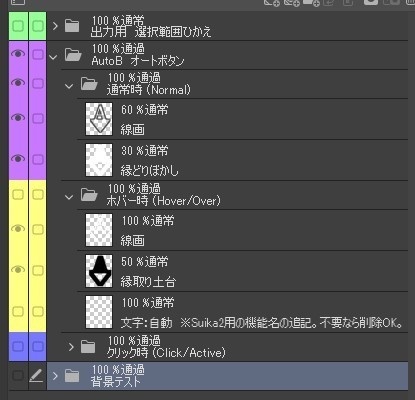Expand the 出力用 選択範囲ひかえ folder

point(55,26)
